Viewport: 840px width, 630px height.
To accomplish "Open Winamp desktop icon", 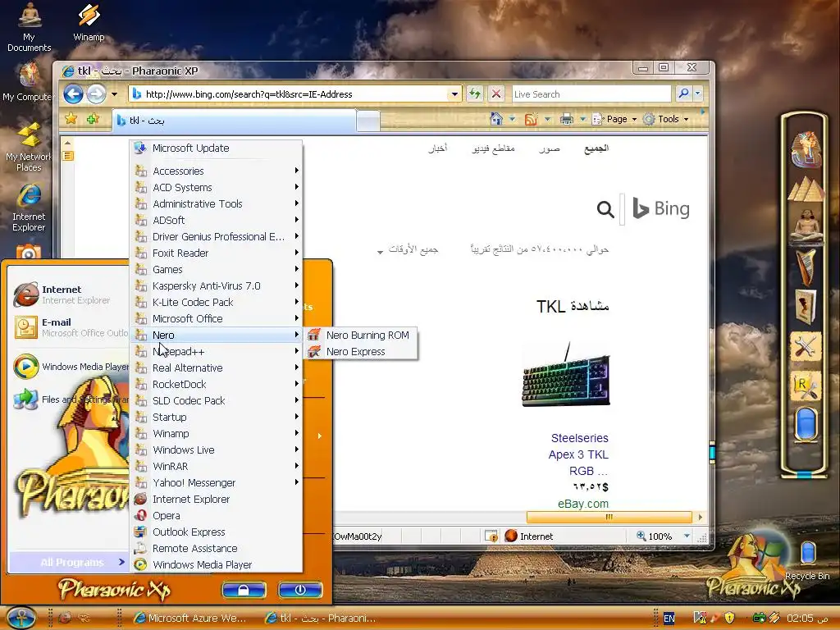I will point(89,23).
